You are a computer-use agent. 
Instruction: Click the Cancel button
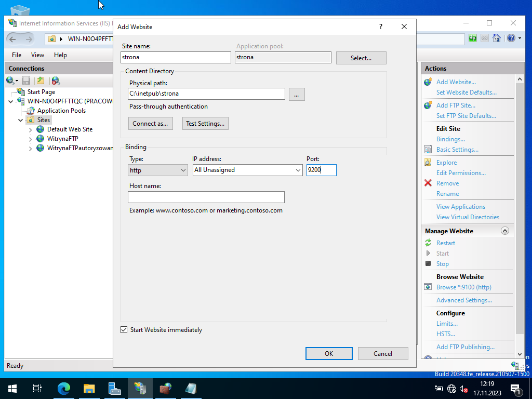click(x=383, y=353)
